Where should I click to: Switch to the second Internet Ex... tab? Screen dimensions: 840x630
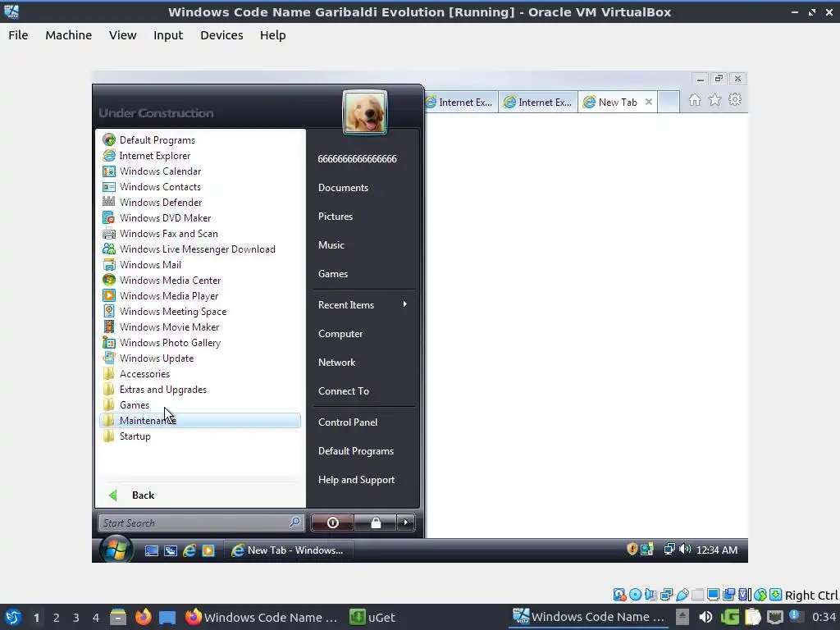pos(538,102)
